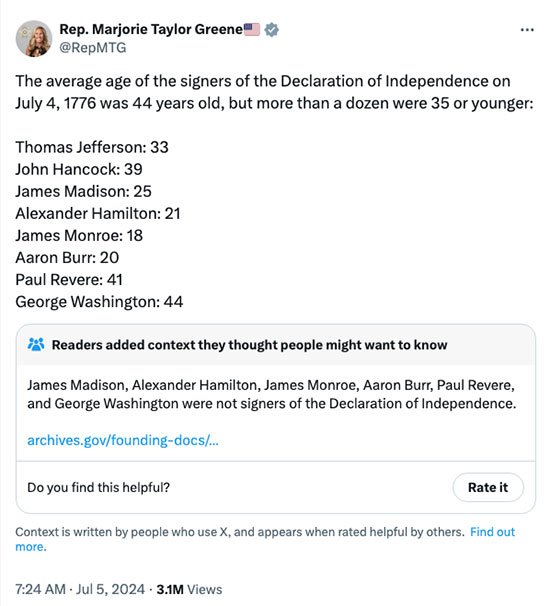Open the three-dot more options menu
This screenshot has width=550, height=606.
(x=527, y=30)
